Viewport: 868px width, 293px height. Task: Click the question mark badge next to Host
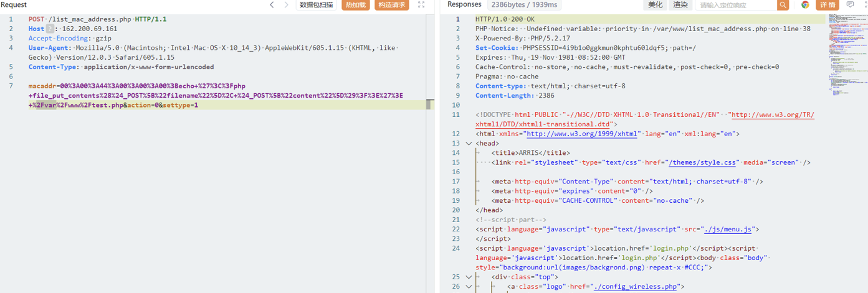(50, 29)
